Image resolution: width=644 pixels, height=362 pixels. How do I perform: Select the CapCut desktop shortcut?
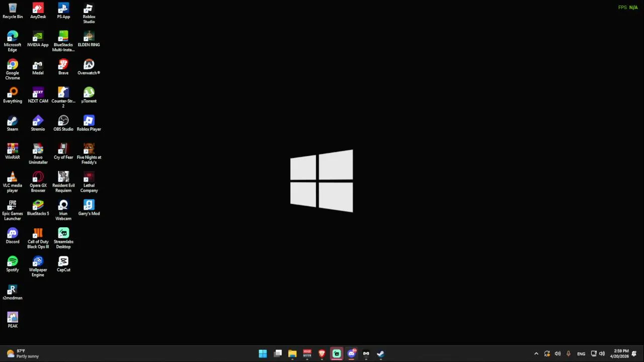click(63, 264)
